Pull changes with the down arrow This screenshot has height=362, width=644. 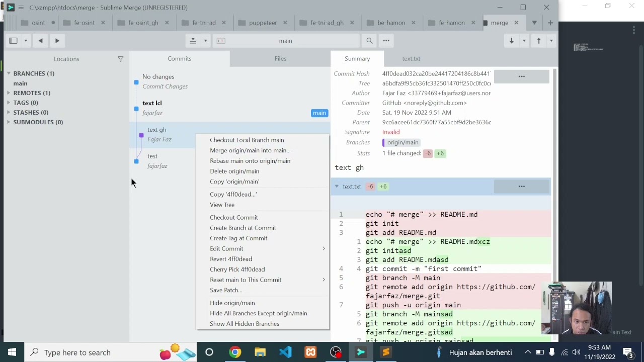pos(511,41)
